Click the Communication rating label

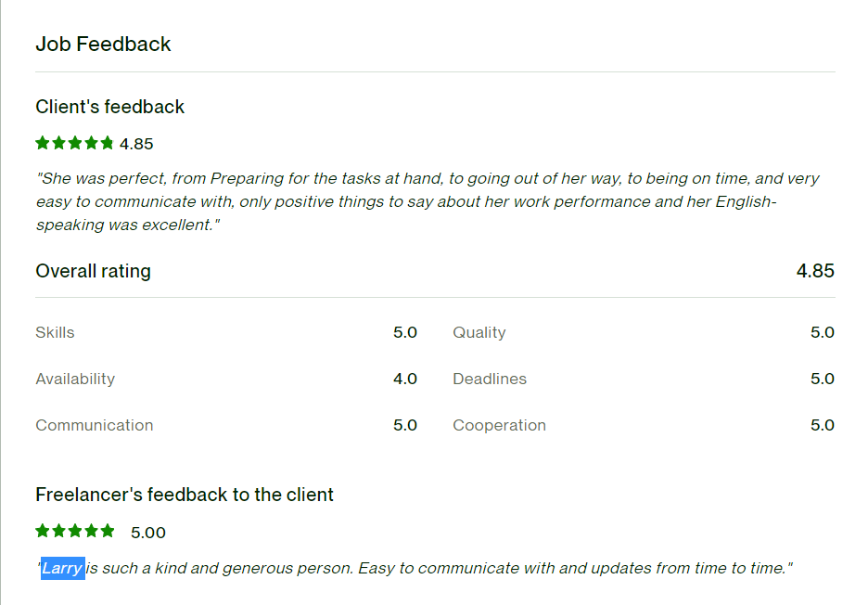(94, 425)
